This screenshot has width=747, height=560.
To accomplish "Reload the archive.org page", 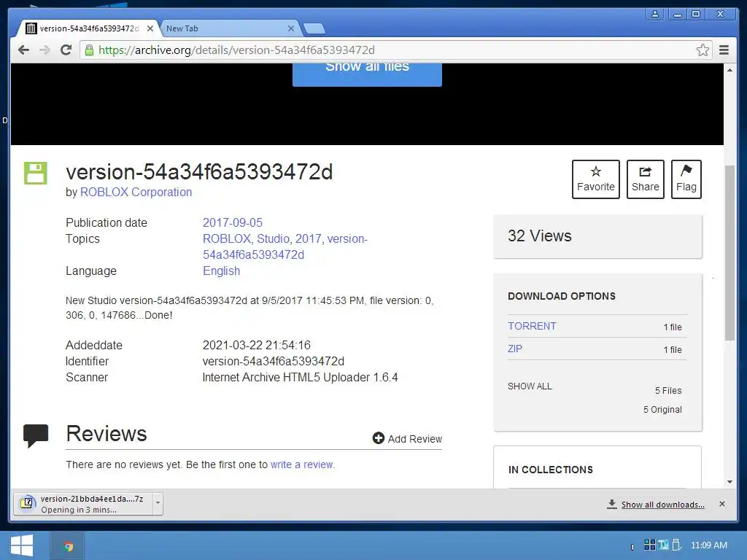I will pos(66,50).
